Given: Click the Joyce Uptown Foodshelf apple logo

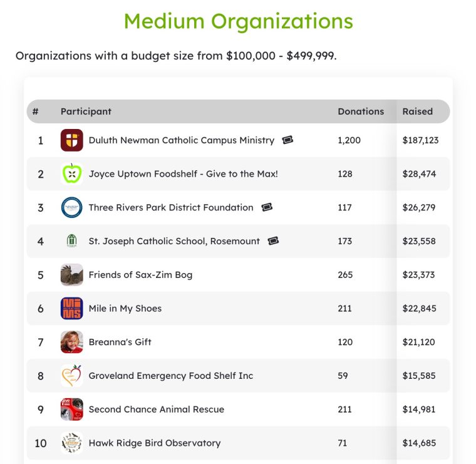Looking at the screenshot, I should pos(71,174).
